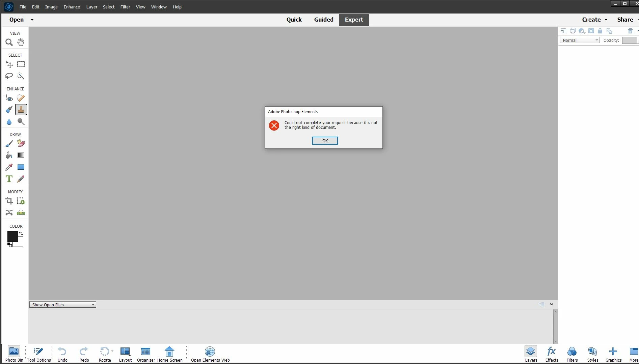This screenshot has height=364, width=639.
Task: Select the Zoom tool
Action: (9, 42)
